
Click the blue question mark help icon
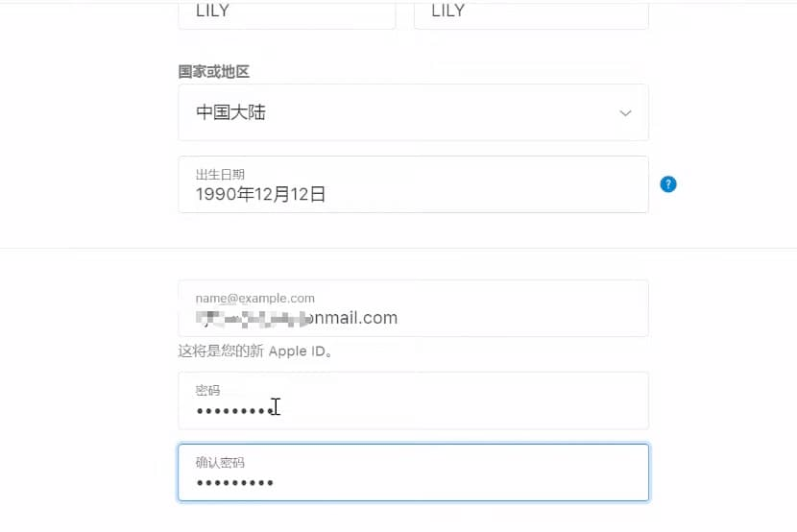click(x=668, y=184)
